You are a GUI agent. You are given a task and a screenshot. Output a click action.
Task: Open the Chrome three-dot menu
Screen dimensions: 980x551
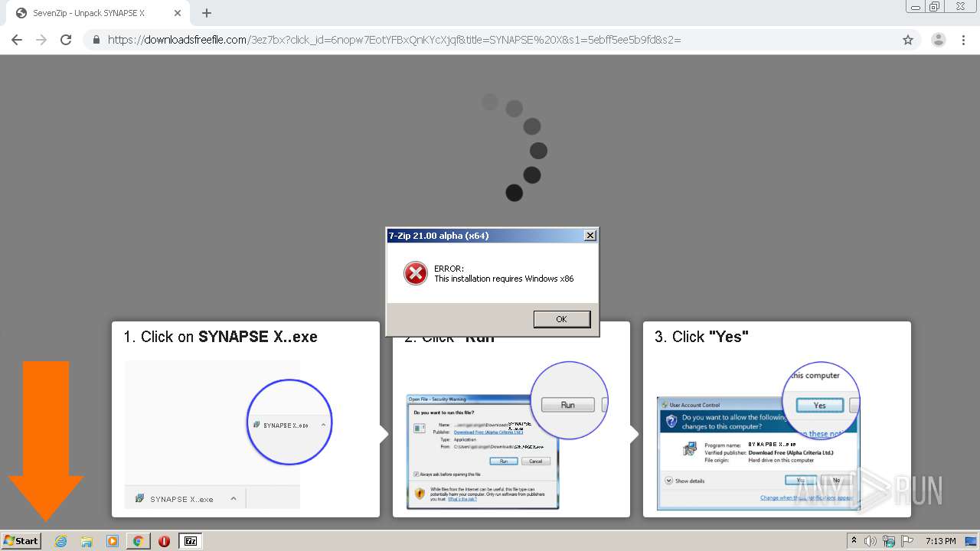click(x=963, y=40)
